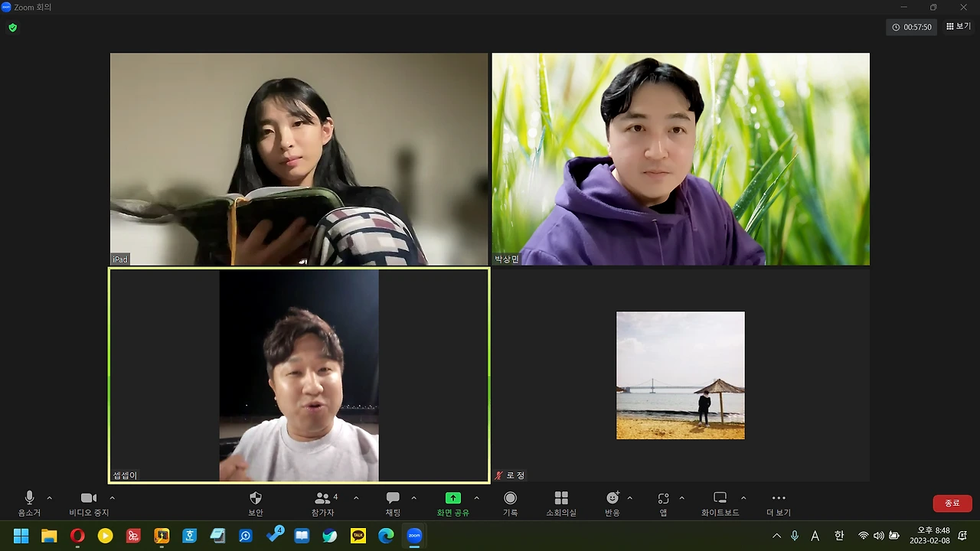
Task: Select the 박상민 participant video tile
Action: (x=681, y=159)
